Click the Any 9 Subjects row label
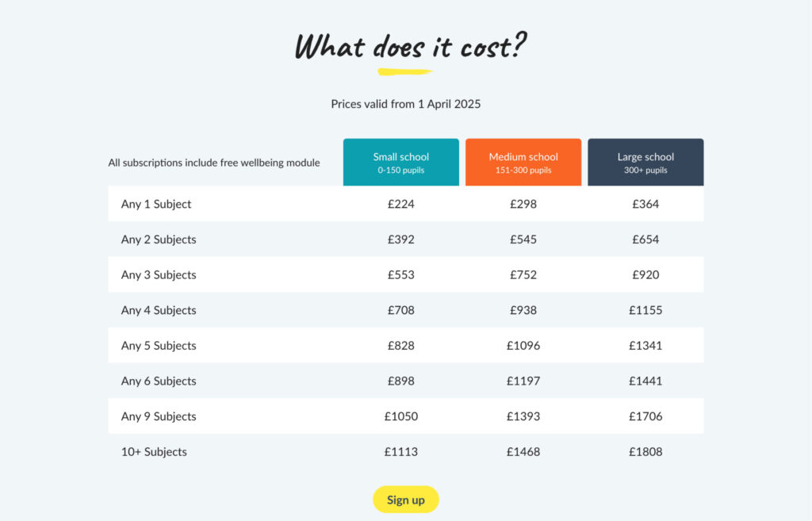Image resolution: width=812 pixels, height=521 pixels. coord(159,416)
